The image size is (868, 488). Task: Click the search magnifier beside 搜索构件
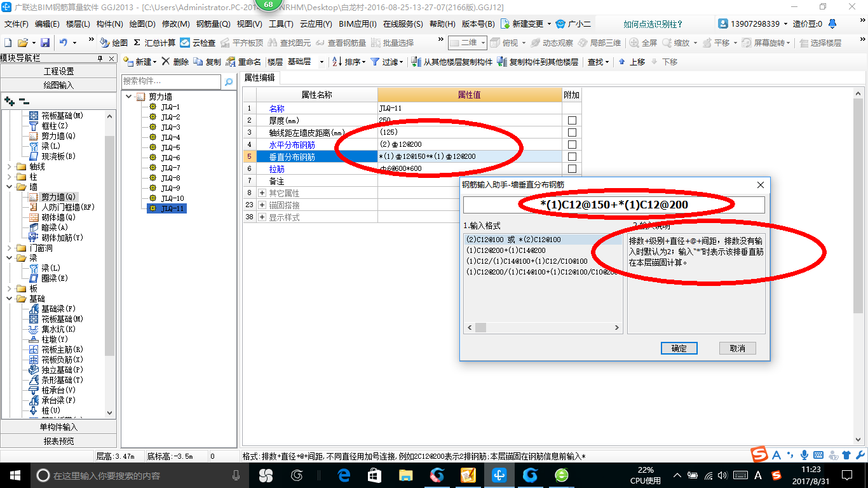click(229, 82)
